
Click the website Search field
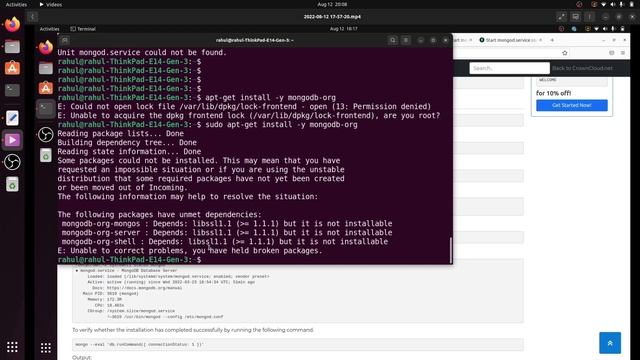[x=509, y=68]
